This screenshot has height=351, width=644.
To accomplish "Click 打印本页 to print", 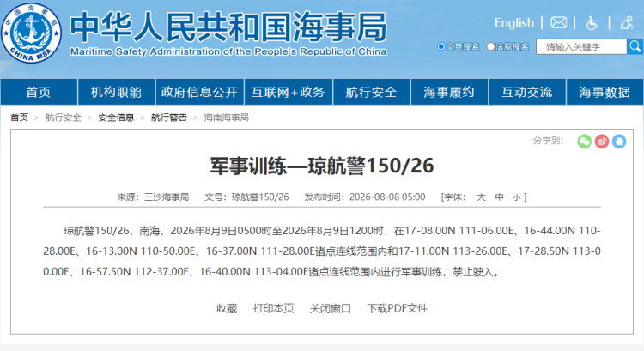I will click(x=274, y=308).
